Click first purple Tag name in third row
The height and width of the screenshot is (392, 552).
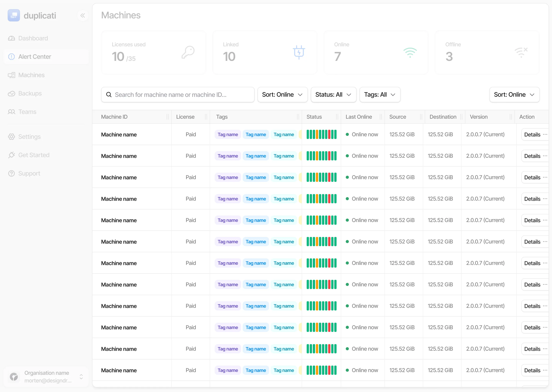tap(228, 177)
